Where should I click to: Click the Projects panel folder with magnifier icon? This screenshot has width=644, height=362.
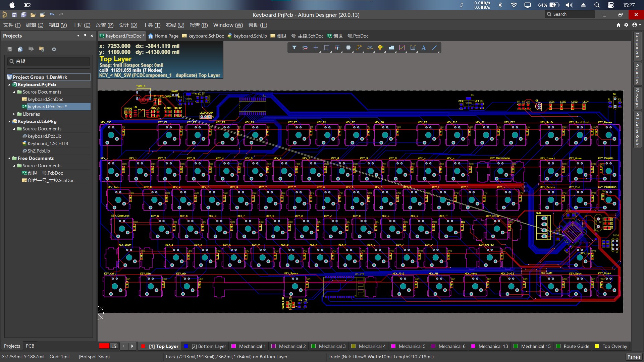[x=31, y=49]
